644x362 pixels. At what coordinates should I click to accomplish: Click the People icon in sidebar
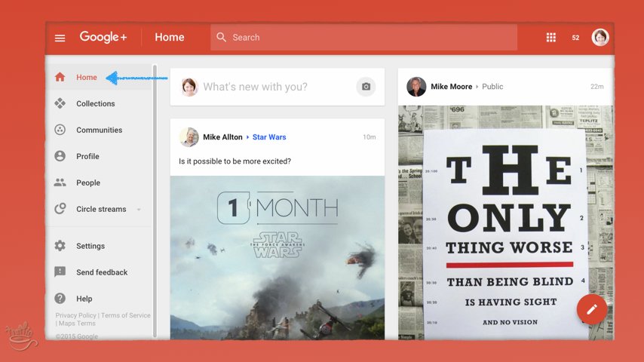pyautogui.click(x=60, y=183)
